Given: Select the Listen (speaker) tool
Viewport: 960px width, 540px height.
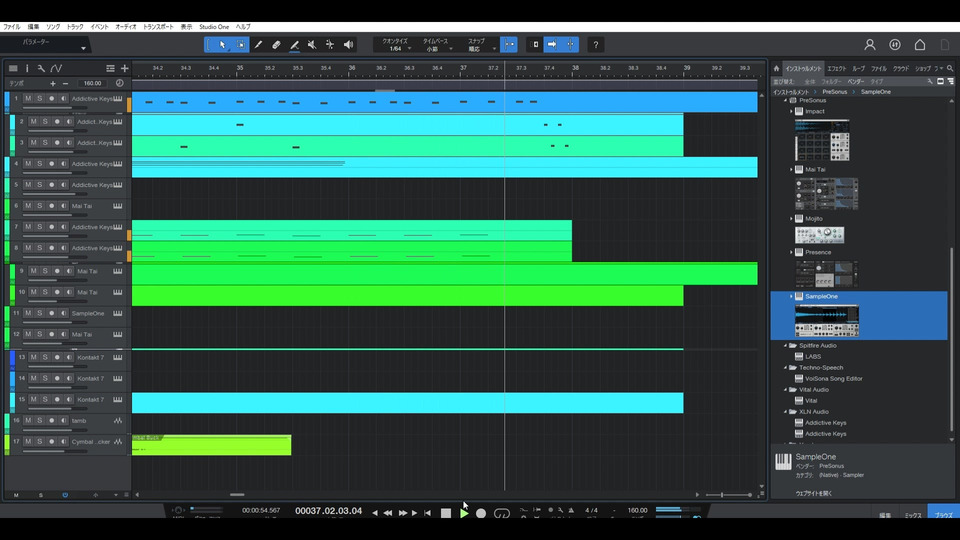Looking at the screenshot, I should pyautogui.click(x=348, y=45).
